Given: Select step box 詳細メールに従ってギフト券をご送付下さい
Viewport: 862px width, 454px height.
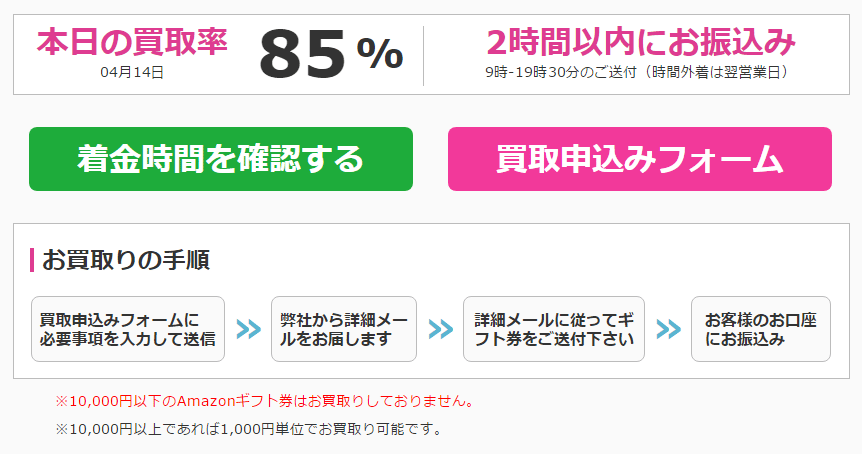Looking at the screenshot, I should [554, 329].
